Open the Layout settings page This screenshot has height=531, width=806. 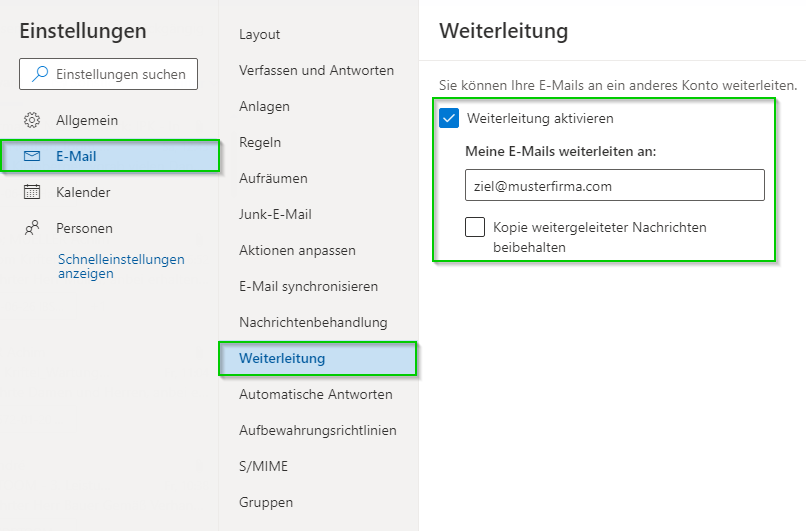coord(260,34)
